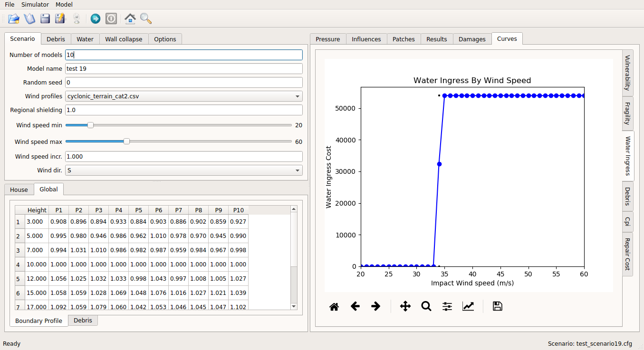Switch to the Damages tab
The height and width of the screenshot is (350, 644).
click(472, 39)
